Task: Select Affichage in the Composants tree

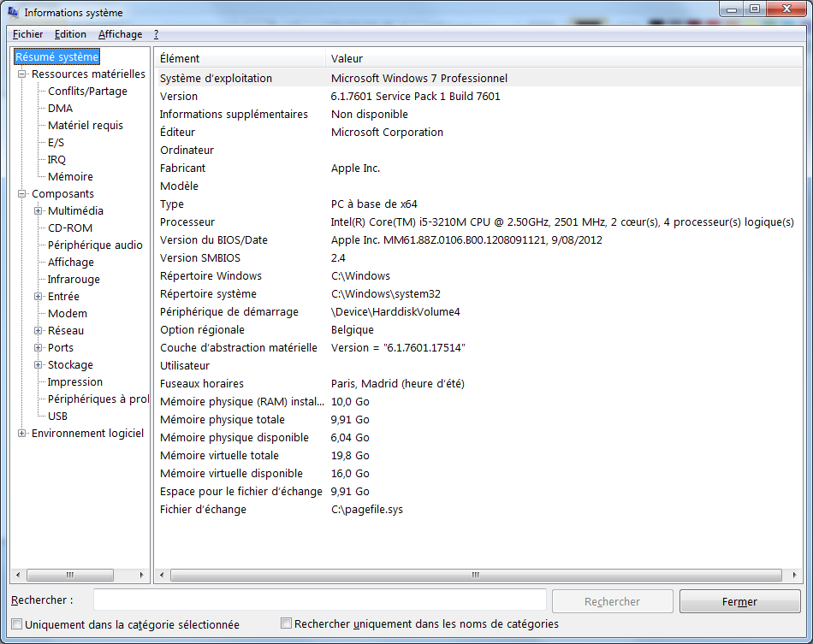Action: click(70, 263)
